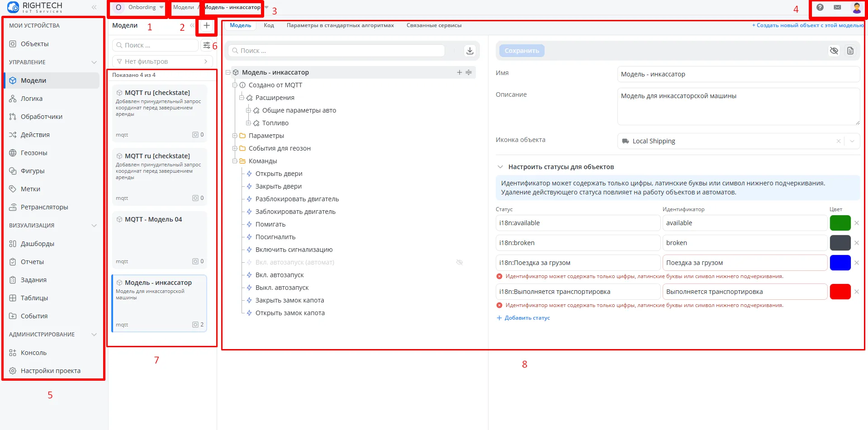868x430 pixels.
Task: Expand the Параметры tree node
Action: pos(234,135)
